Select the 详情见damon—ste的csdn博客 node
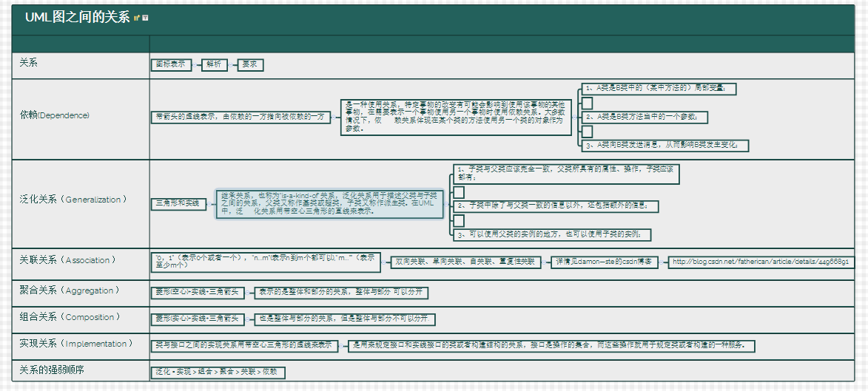The image size is (868, 391). (605, 262)
